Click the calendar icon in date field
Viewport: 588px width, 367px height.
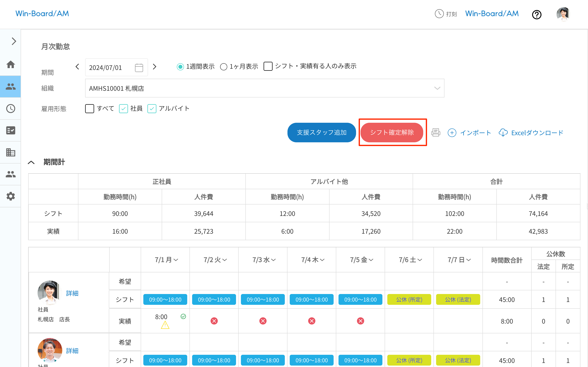click(x=139, y=67)
